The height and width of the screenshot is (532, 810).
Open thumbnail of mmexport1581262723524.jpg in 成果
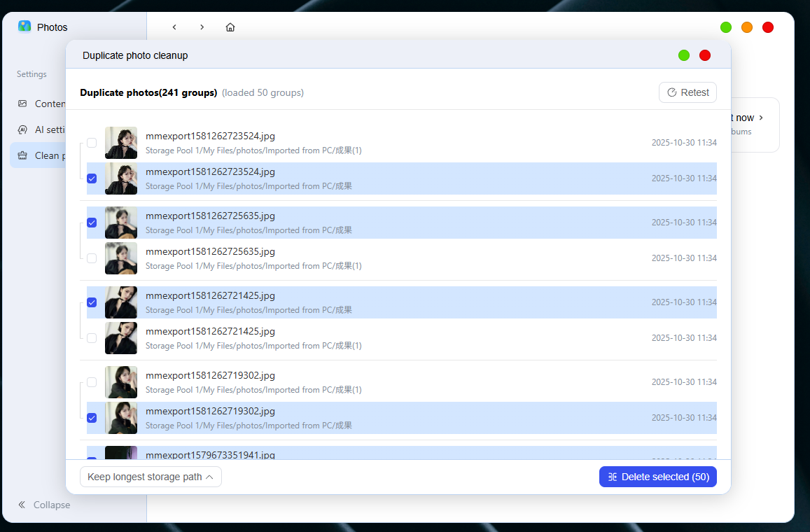pos(121,178)
